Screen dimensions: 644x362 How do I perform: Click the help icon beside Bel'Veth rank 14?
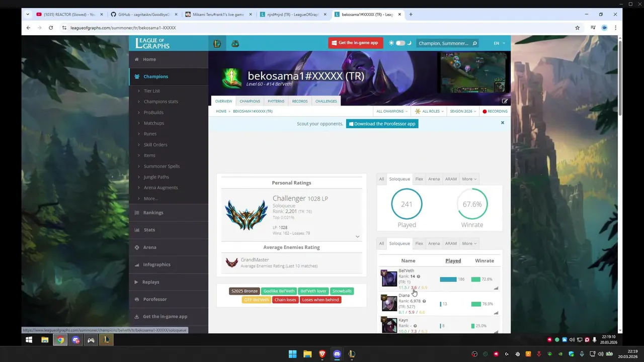pos(418,277)
